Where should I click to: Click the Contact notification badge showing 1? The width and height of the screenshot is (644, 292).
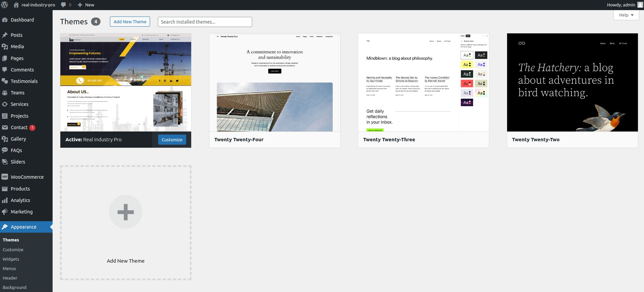click(x=32, y=128)
